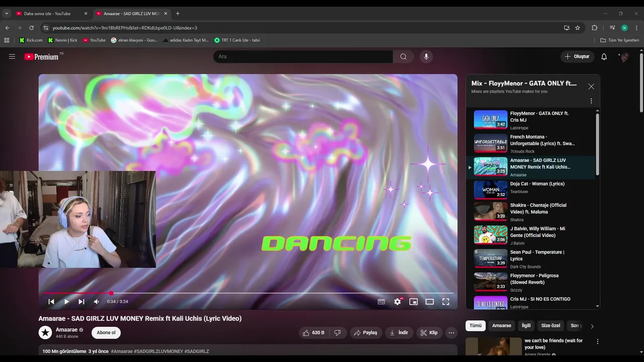Reload the page
This screenshot has height=362, width=644.
(x=31, y=28)
